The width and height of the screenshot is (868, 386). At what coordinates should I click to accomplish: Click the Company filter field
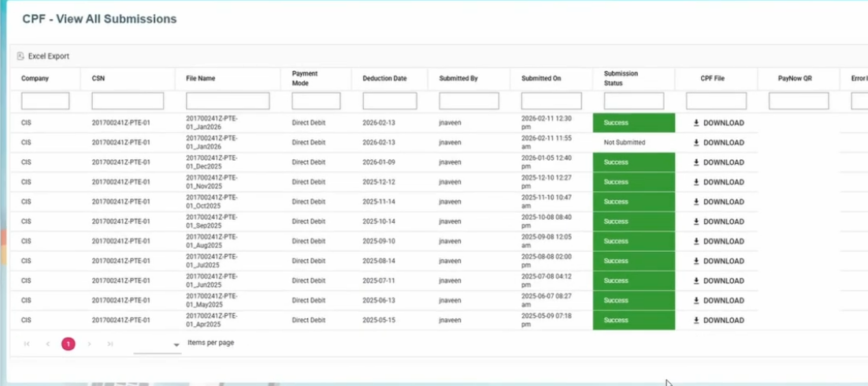(45, 101)
